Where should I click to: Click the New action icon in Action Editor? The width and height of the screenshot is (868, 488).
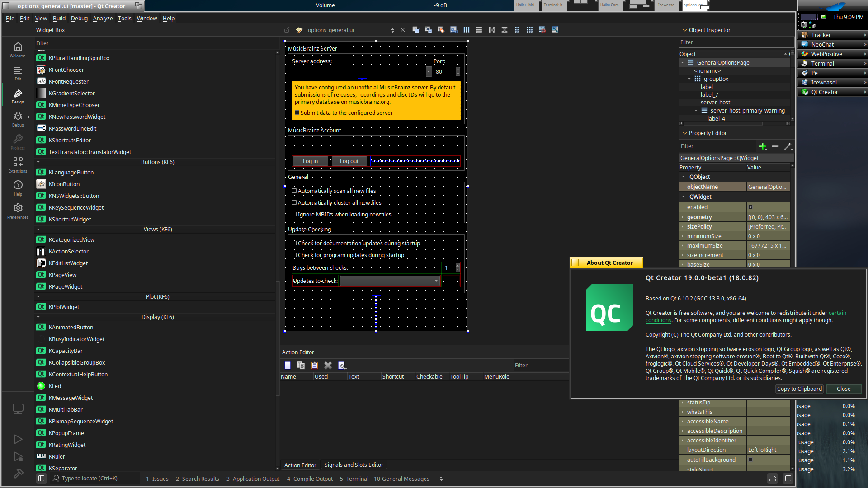pos(288,366)
